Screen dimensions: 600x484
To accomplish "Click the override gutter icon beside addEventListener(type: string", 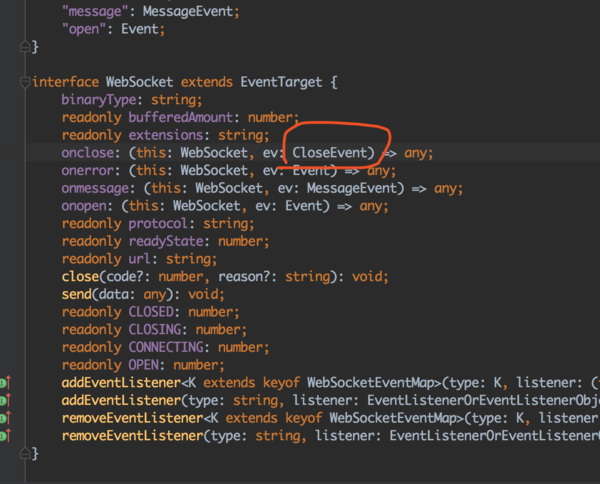I will point(5,400).
